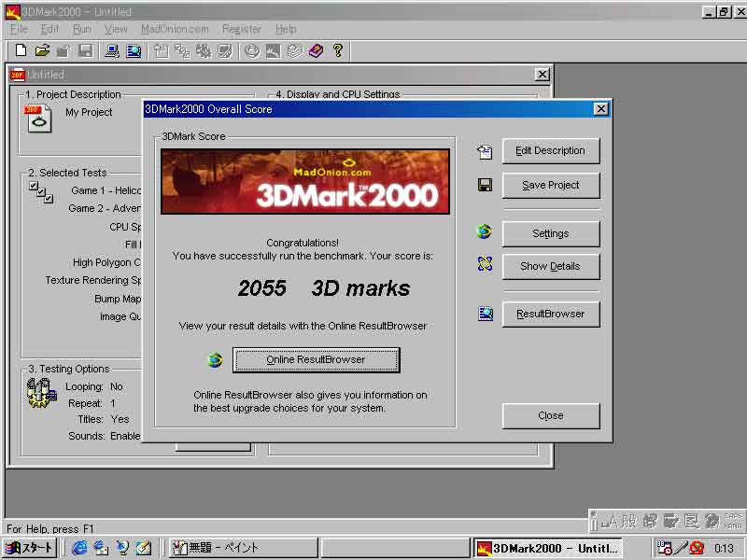Viewport: 747px width, 560px height.
Task: Click the globe icon left of Online ResultBrowser
Action: (x=216, y=360)
